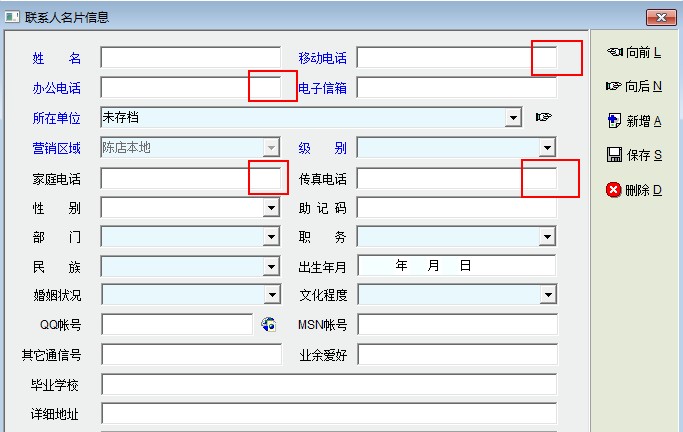The width and height of the screenshot is (683, 432).
Task: Click the hand pointer icon beside 所在单位
Action: pyautogui.click(x=543, y=118)
